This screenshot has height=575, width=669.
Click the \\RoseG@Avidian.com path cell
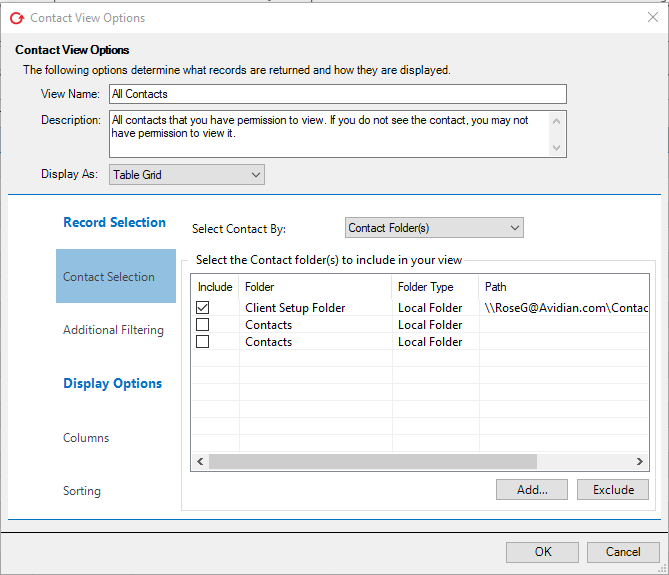point(566,308)
